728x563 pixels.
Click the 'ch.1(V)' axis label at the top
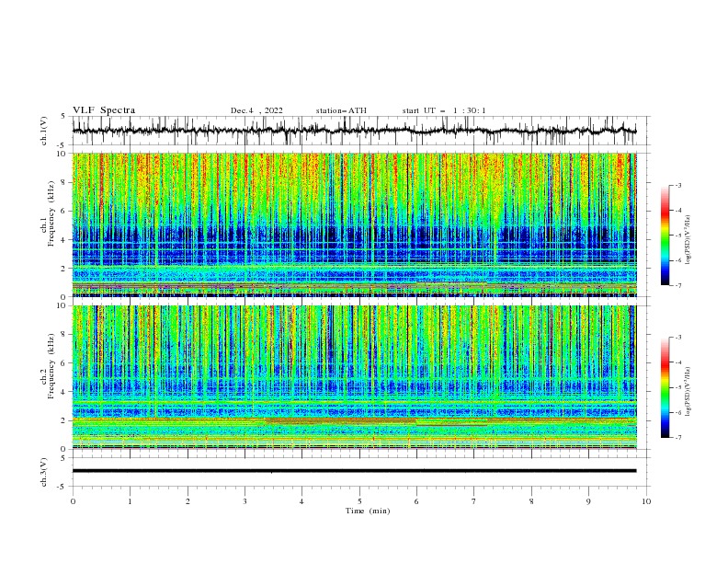43,131
